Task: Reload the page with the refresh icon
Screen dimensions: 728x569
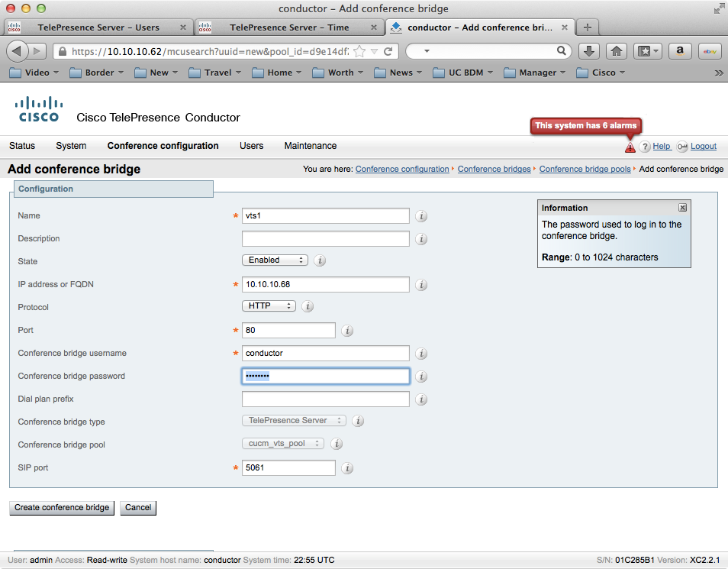Action: coord(388,51)
